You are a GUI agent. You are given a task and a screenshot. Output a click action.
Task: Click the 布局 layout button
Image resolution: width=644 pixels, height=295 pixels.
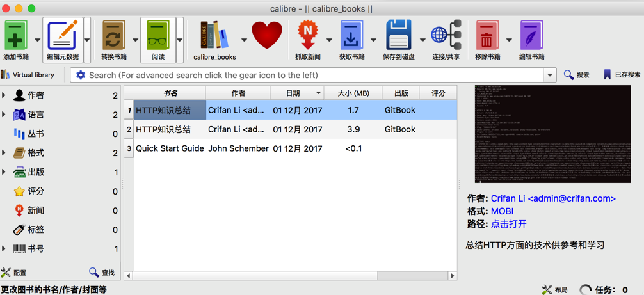coord(555,290)
